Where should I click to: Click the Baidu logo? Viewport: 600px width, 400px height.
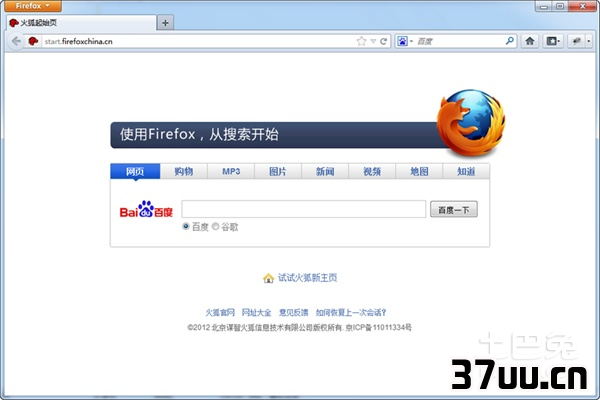146,209
